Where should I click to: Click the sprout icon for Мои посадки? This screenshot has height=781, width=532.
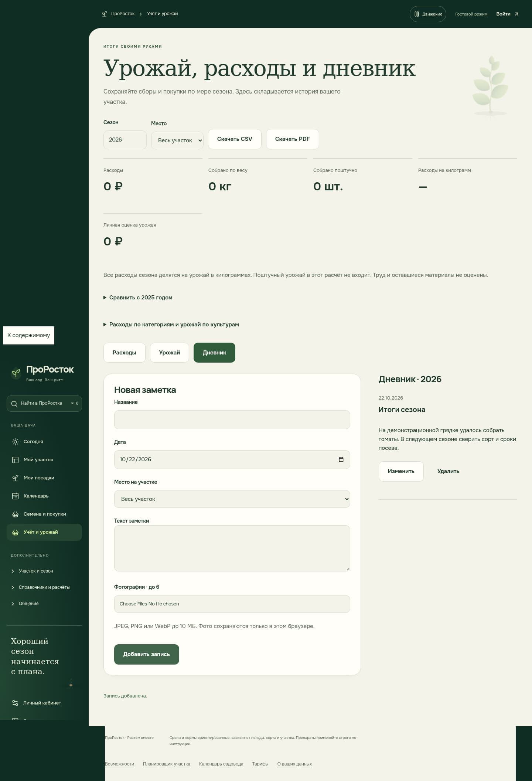click(15, 478)
